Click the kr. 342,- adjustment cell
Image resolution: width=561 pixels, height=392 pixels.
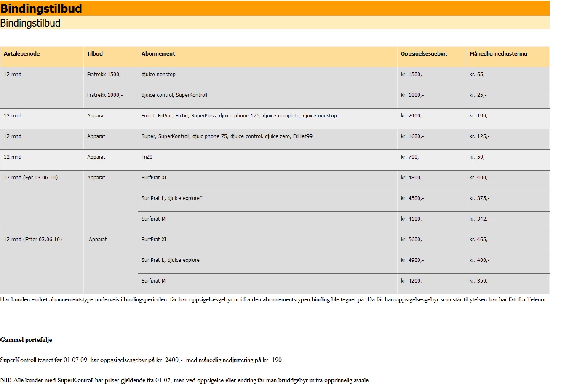(x=508, y=222)
